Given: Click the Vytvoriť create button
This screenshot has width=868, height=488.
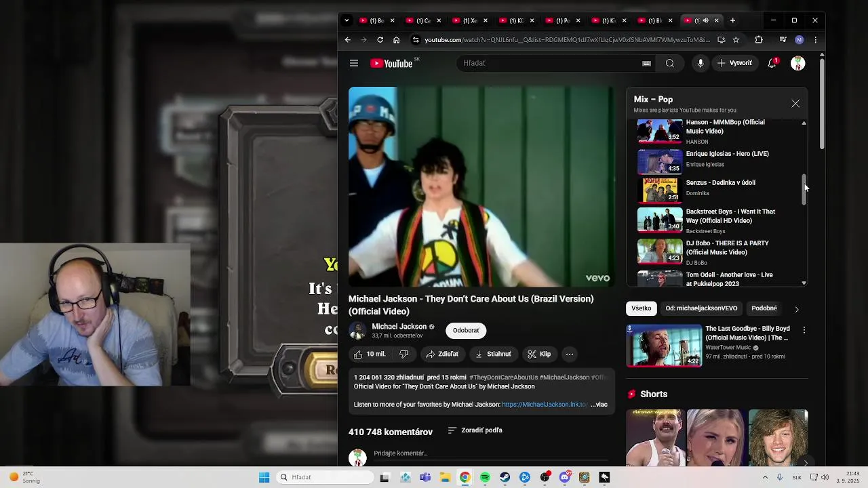Looking at the screenshot, I should (x=734, y=63).
